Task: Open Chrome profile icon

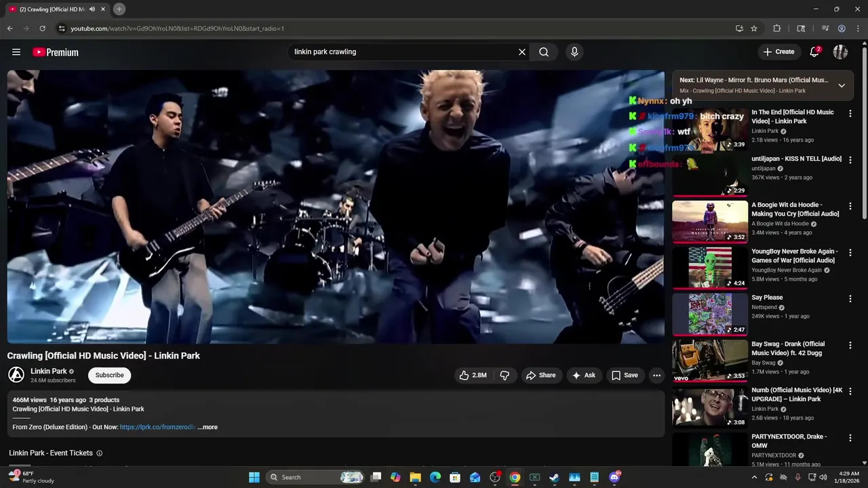Action: pyautogui.click(x=842, y=28)
